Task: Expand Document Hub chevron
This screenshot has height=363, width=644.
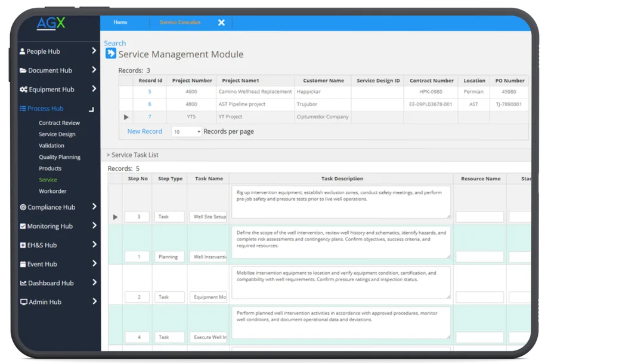Action: [x=94, y=69]
